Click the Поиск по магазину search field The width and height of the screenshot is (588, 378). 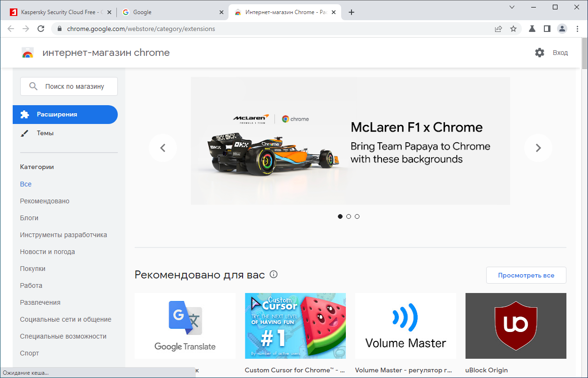69,86
